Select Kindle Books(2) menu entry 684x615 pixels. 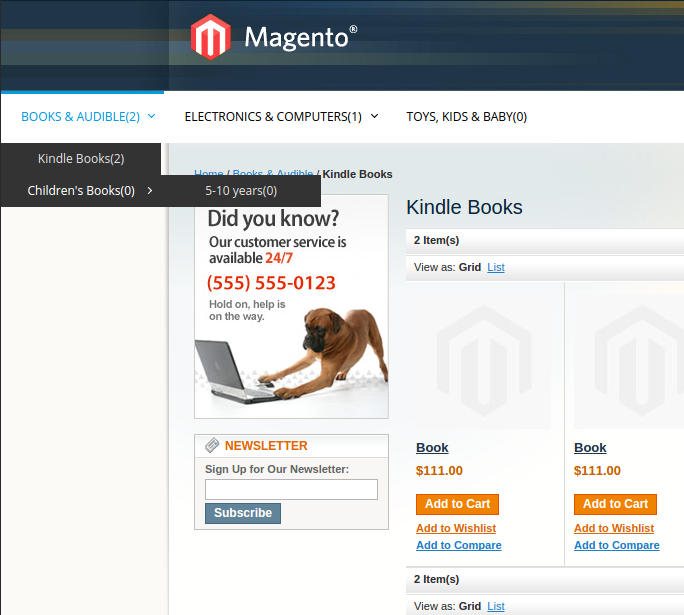(x=81, y=159)
